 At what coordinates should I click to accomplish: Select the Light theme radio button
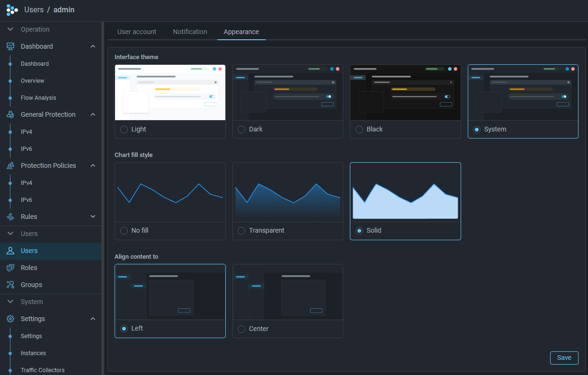tap(124, 130)
